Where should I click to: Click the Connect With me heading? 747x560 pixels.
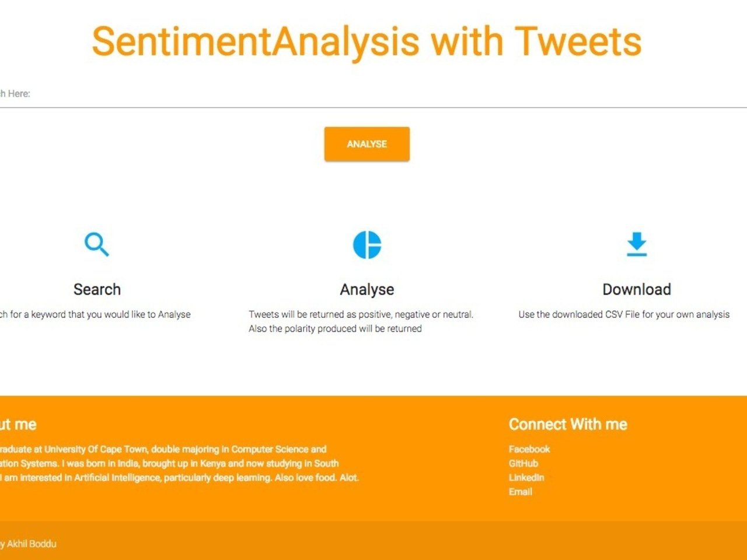(x=568, y=424)
